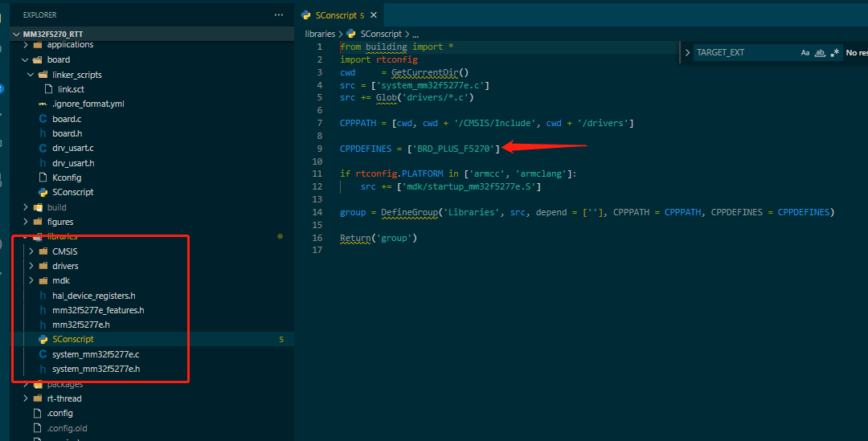
Task: Click the Python icon on SConscript tab
Action: click(305, 15)
